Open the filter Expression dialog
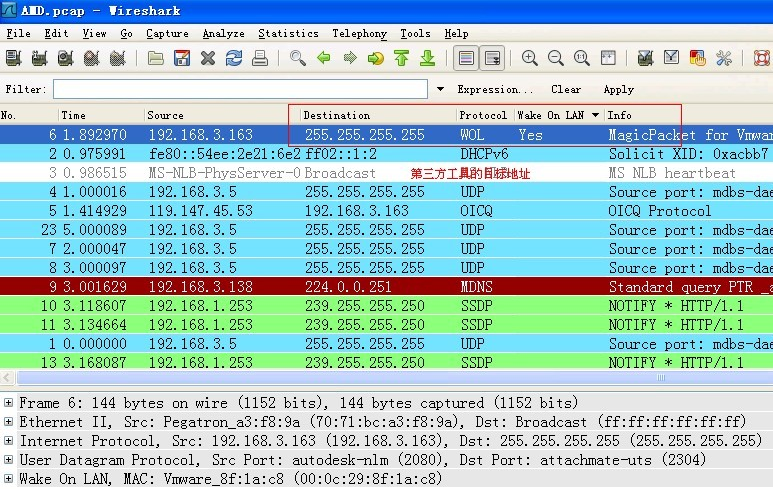774x489 pixels. [x=495, y=89]
